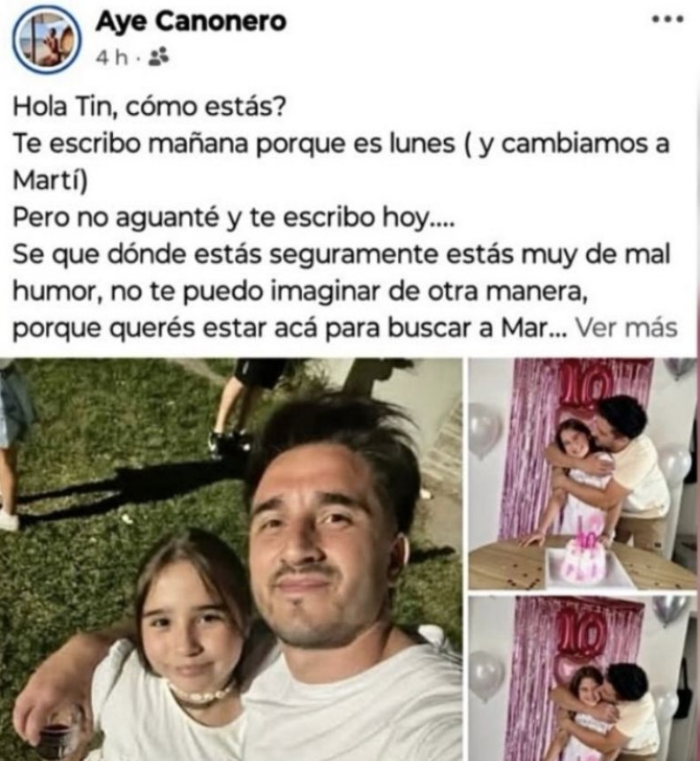Click the line starting "Te escribo mañana porque"
Image resolution: width=700 pixels, height=761 pixels.
pyautogui.click(x=341, y=144)
